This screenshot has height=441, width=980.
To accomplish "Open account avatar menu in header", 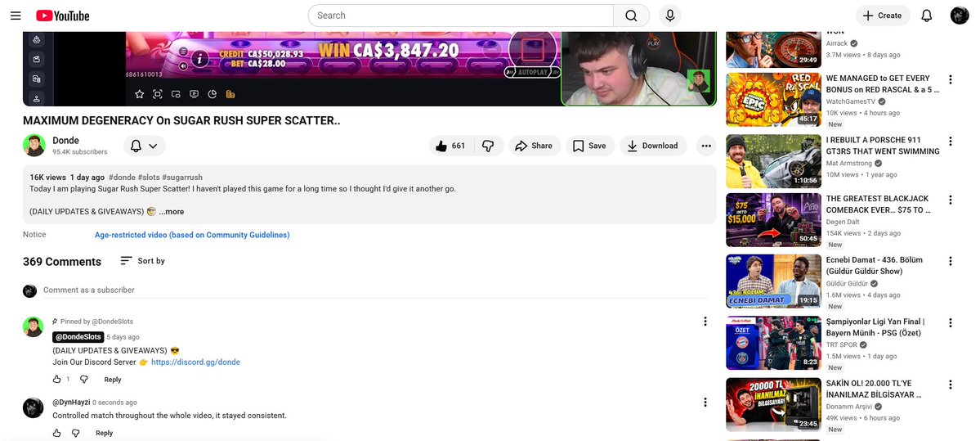I will [x=960, y=16].
